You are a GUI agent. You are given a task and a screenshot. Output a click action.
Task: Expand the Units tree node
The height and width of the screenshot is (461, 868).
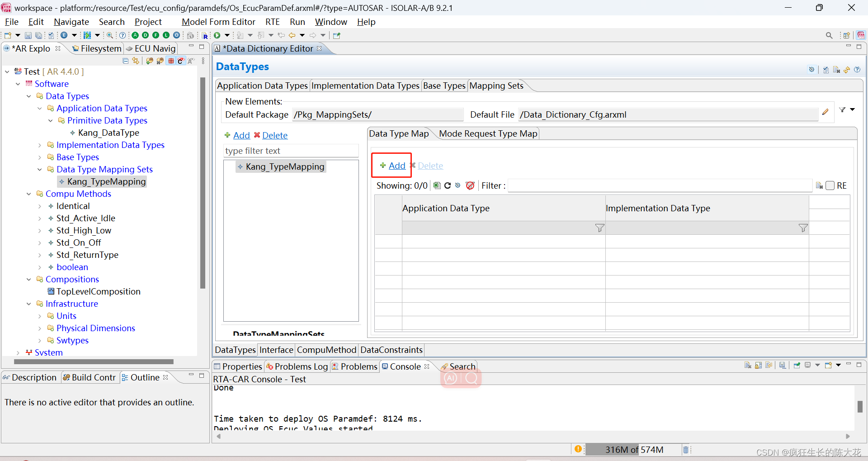pyautogui.click(x=40, y=316)
